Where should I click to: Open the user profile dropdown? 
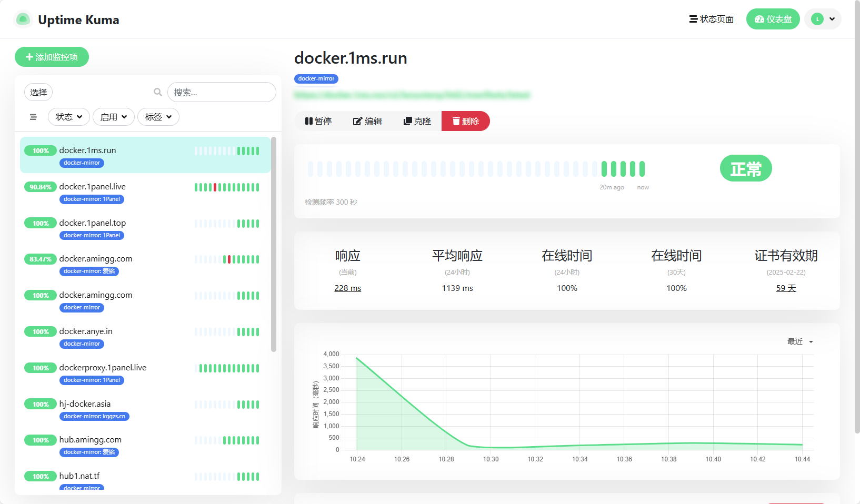point(823,19)
